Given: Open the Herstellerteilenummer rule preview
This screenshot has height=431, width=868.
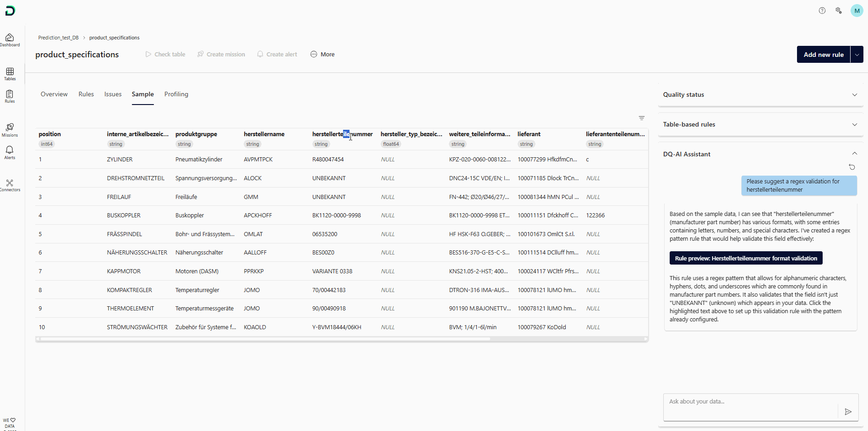Looking at the screenshot, I should pos(746,258).
